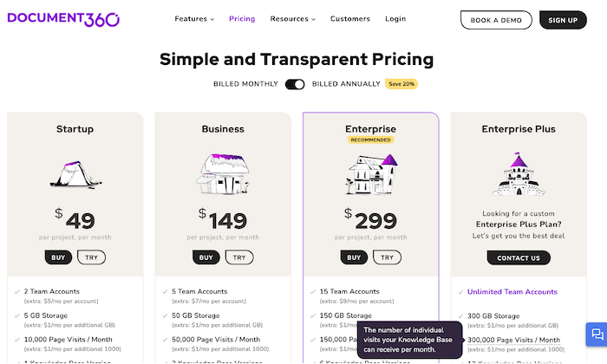Expand the Resources dropdown menu
The height and width of the screenshot is (364, 607).
(293, 19)
